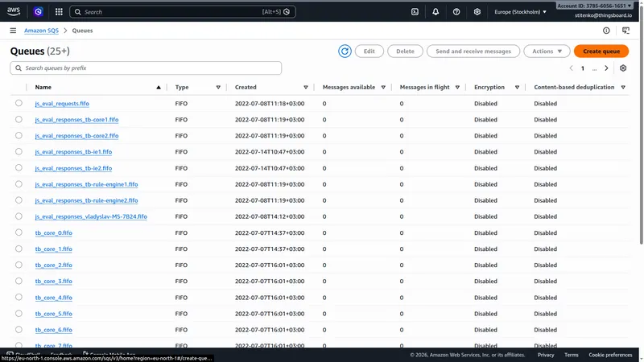Open Cookie preferences in footer
644x362 pixels.
[x=610, y=355]
